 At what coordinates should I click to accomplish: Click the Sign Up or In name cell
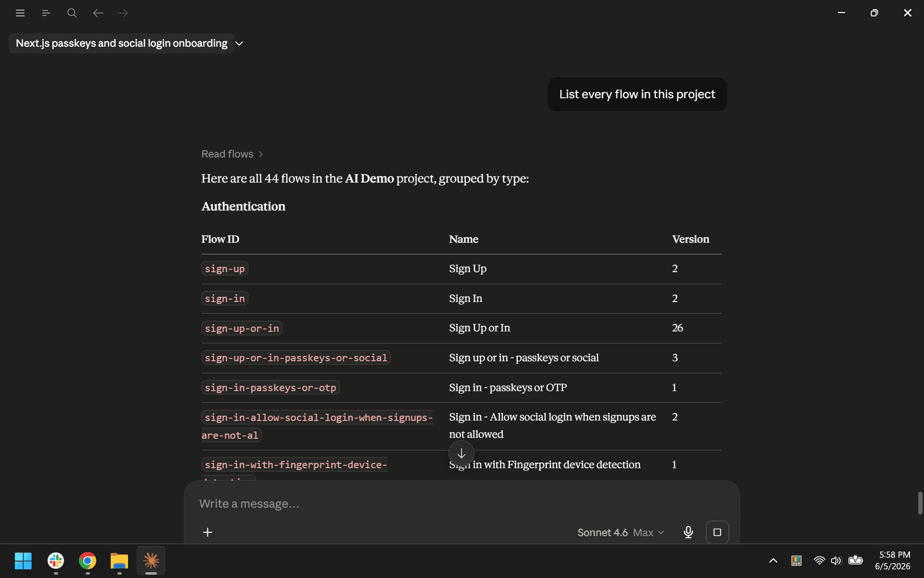click(x=479, y=328)
